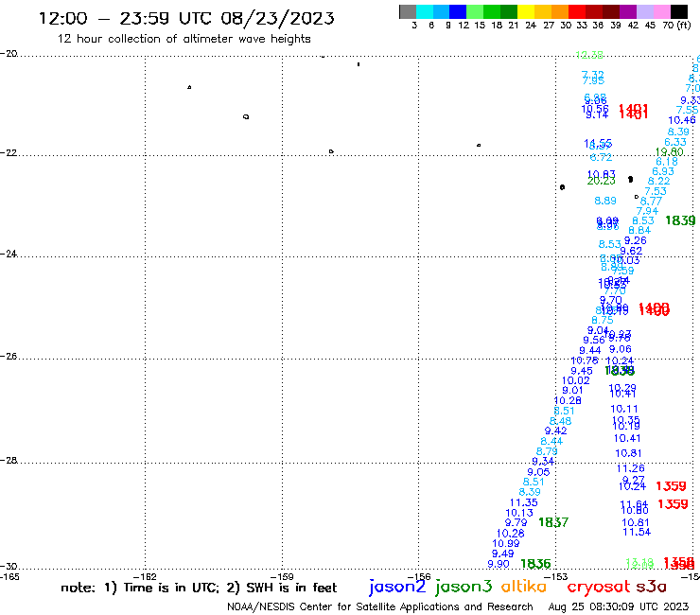Click the subtitle '12 hour collection of altimeter wave heights'
Screen dimensions: 700x615
click(184, 39)
